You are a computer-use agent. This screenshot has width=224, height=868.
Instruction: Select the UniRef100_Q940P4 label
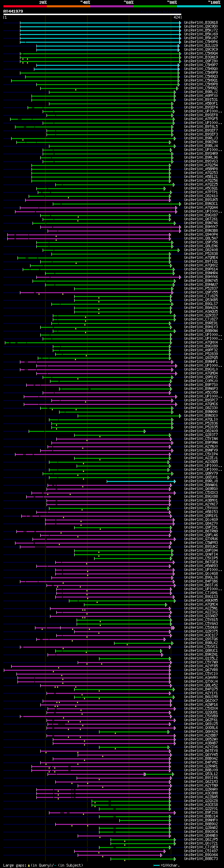201,235
